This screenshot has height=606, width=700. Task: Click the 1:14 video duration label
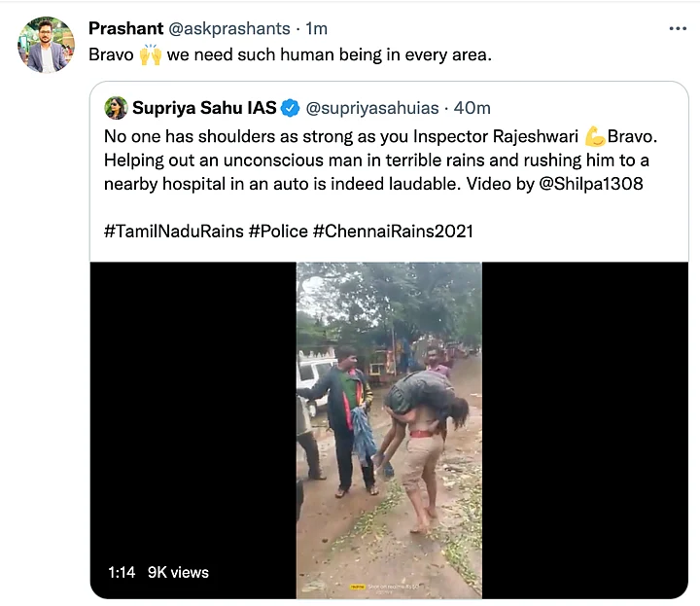(x=122, y=573)
